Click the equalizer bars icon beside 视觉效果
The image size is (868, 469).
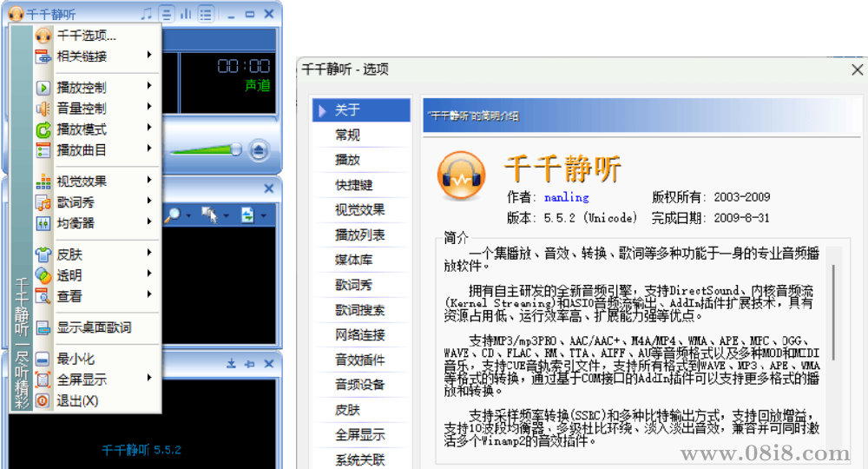pos(43,182)
